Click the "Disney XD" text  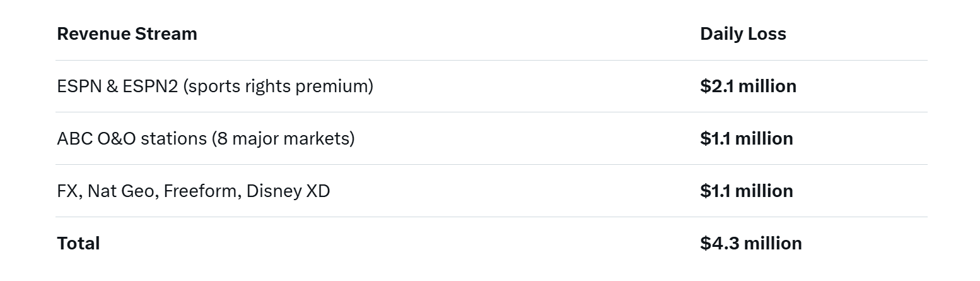click(288, 191)
